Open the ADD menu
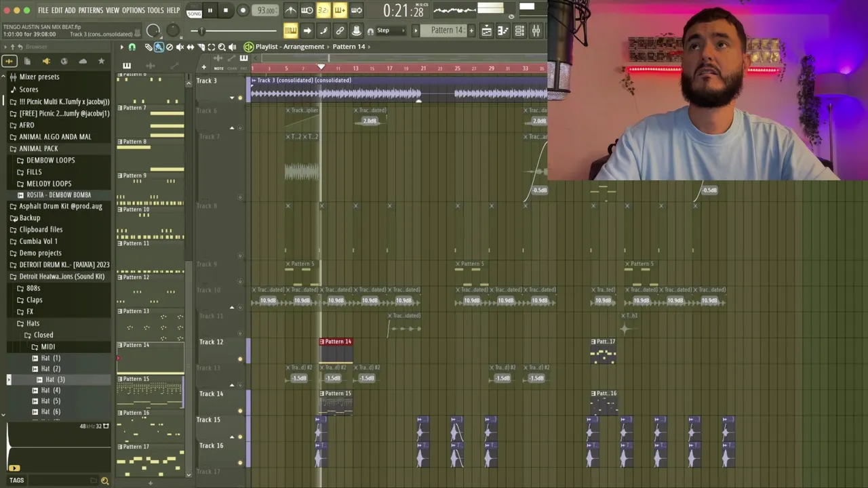This screenshot has width=868, height=488. click(70, 10)
